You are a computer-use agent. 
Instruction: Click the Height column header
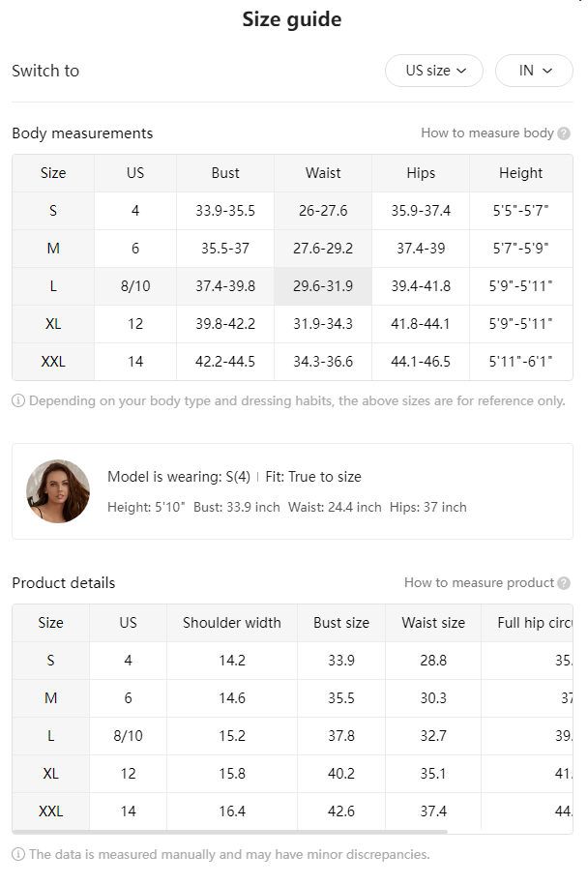(521, 173)
